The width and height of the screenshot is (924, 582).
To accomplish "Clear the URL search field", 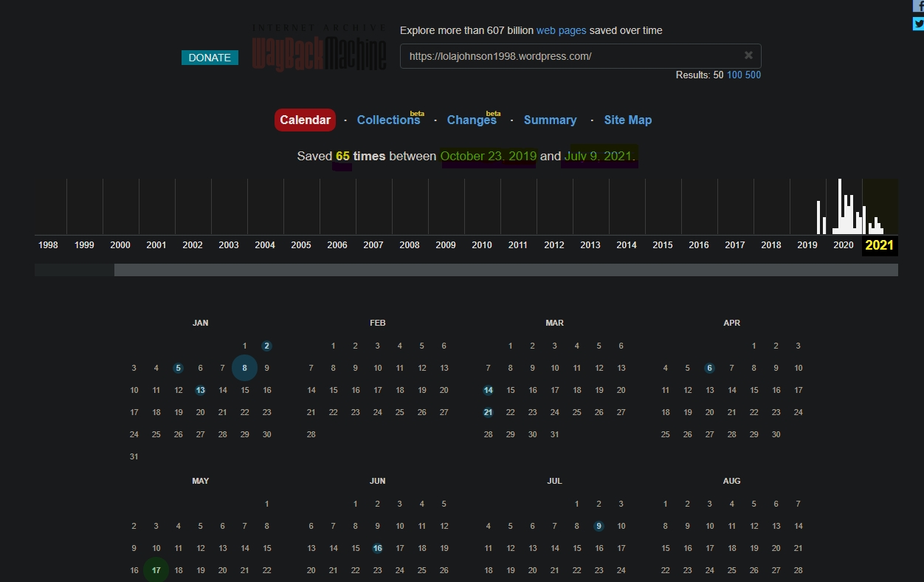I will point(748,55).
